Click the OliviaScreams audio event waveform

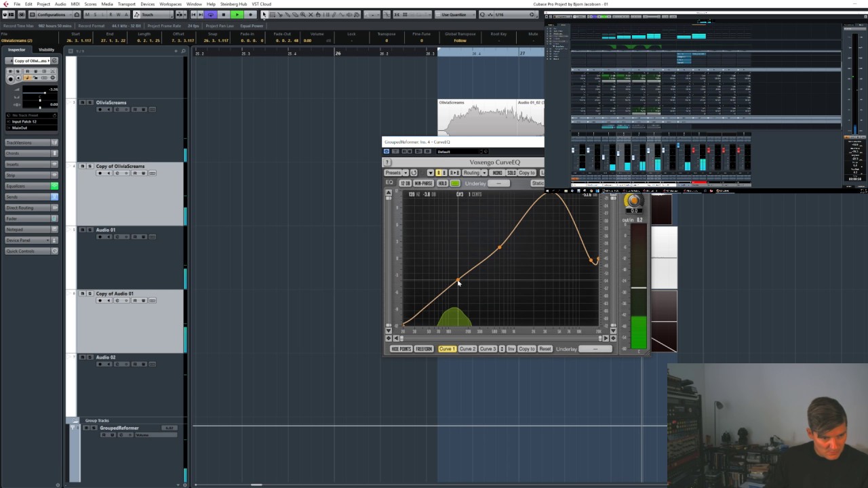coord(477,118)
